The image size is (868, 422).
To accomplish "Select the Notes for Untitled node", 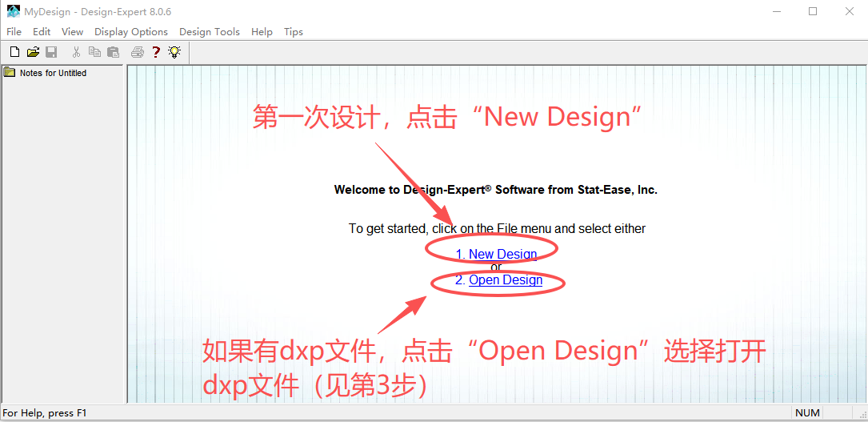I will [53, 73].
